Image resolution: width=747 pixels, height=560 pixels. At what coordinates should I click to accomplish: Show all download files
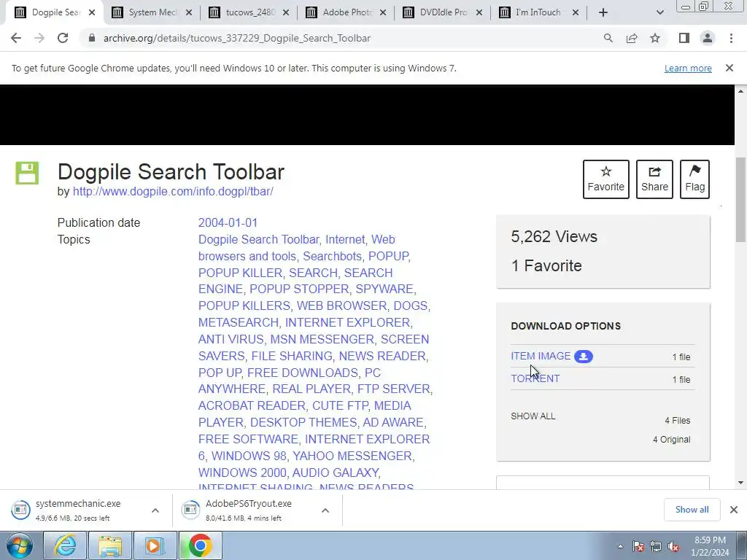tap(533, 416)
